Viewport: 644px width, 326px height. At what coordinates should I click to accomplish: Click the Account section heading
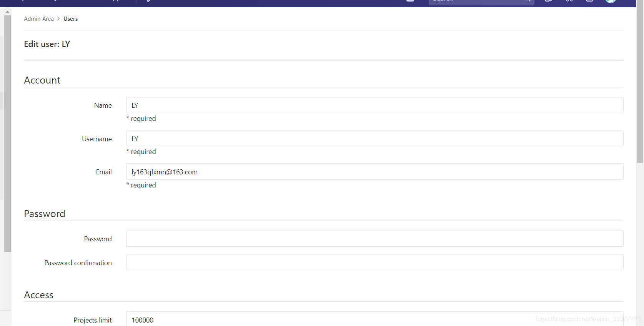coord(42,80)
